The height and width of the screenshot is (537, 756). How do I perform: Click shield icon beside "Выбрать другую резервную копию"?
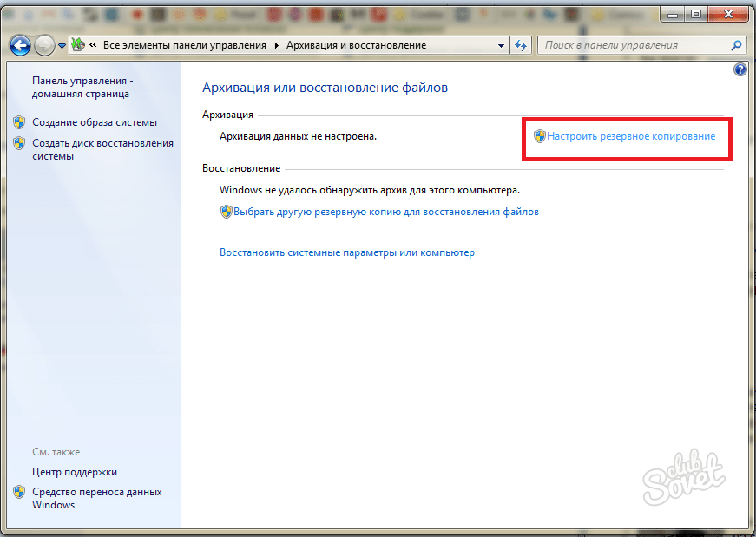(227, 212)
